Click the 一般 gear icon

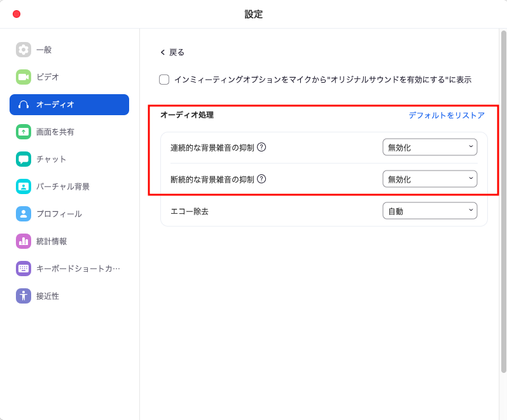[x=24, y=50]
